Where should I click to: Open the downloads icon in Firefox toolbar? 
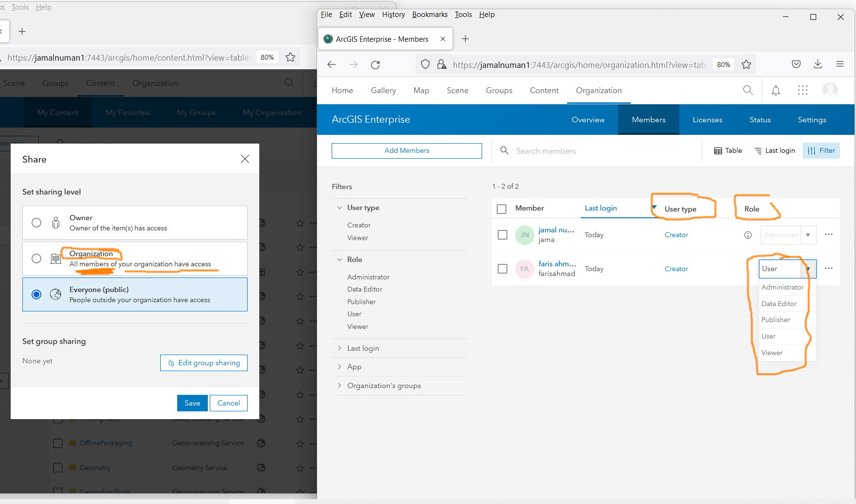[x=818, y=64]
